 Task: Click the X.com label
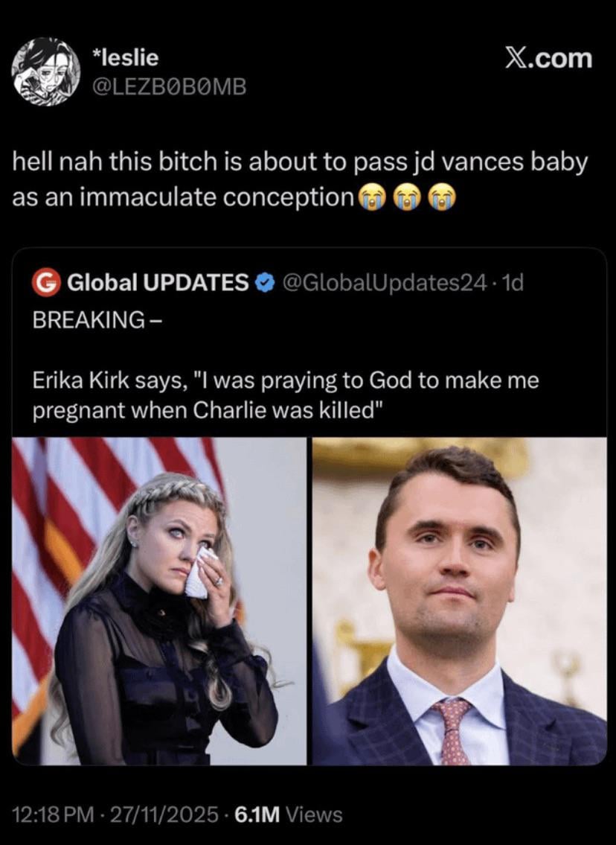(548, 58)
